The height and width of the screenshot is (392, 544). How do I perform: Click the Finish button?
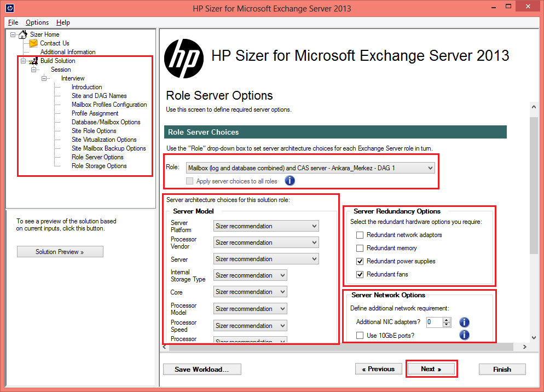point(502,370)
